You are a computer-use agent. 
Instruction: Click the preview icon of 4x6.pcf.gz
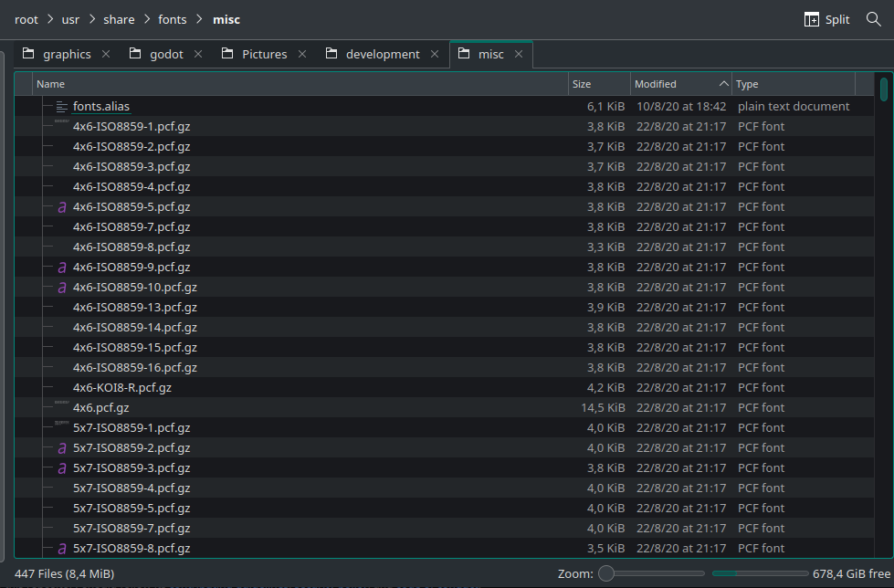[x=61, y=403]
